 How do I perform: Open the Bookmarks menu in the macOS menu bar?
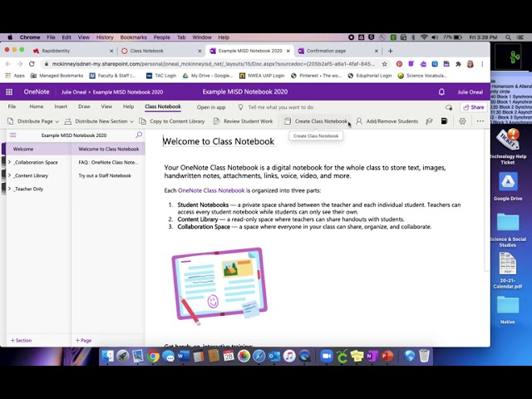click(133, 37)
